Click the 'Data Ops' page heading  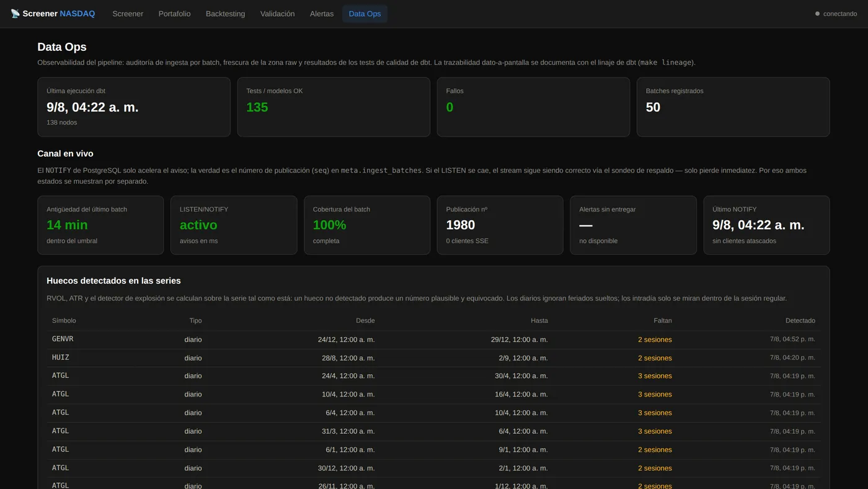click(x=62, y=47)
